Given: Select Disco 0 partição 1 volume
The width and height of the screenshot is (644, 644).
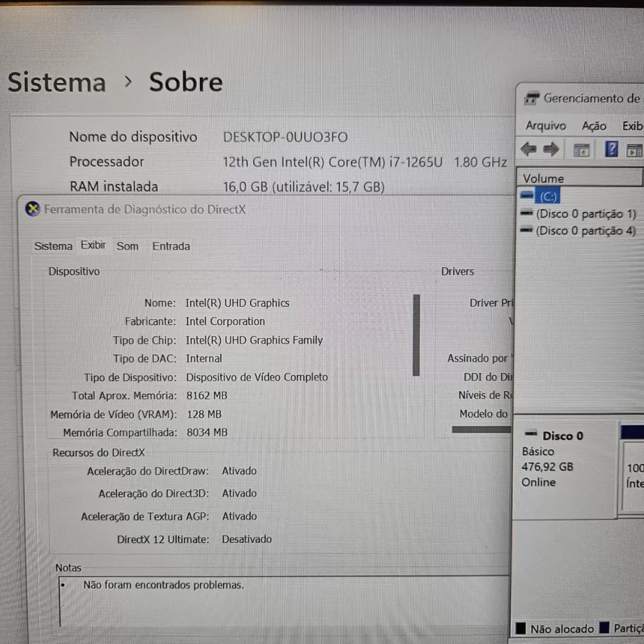Looking at the screenshot, I should pos(585,214).
